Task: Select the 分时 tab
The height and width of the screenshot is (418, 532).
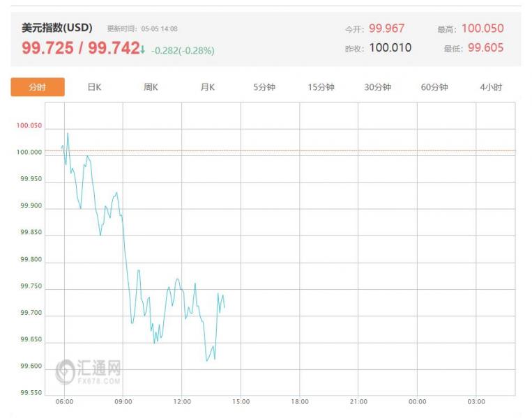Action: tap(38, 87)
